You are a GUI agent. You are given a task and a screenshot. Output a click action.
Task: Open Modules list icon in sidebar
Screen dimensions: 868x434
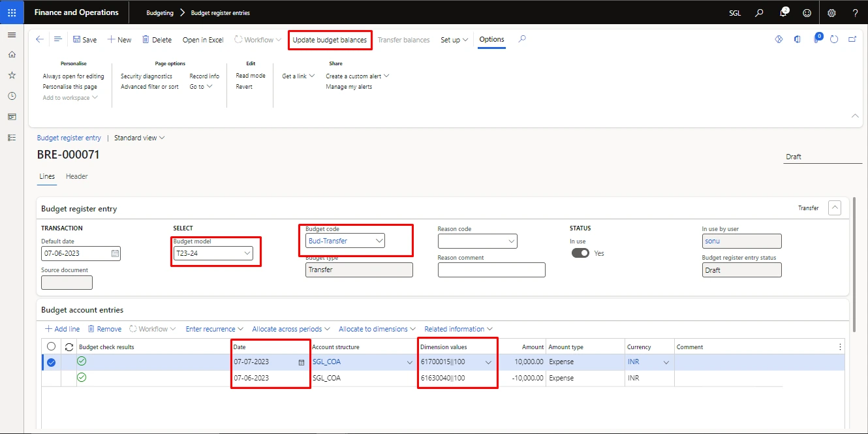click(x=12, y=138)
